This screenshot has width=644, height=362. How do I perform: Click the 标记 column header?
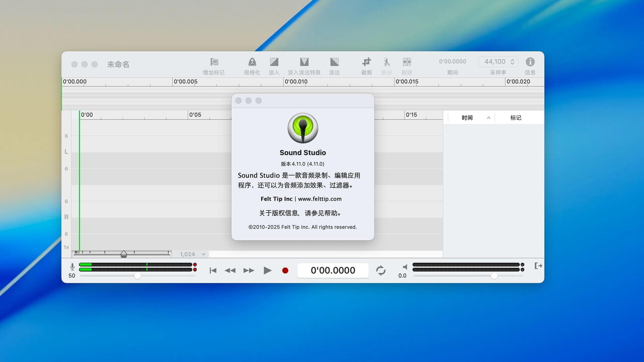click(516, 118)
